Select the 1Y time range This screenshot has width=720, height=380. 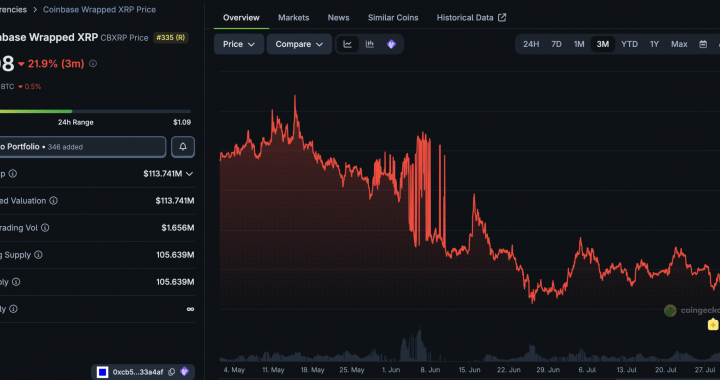pyautogui.click(x=654, y=44)
